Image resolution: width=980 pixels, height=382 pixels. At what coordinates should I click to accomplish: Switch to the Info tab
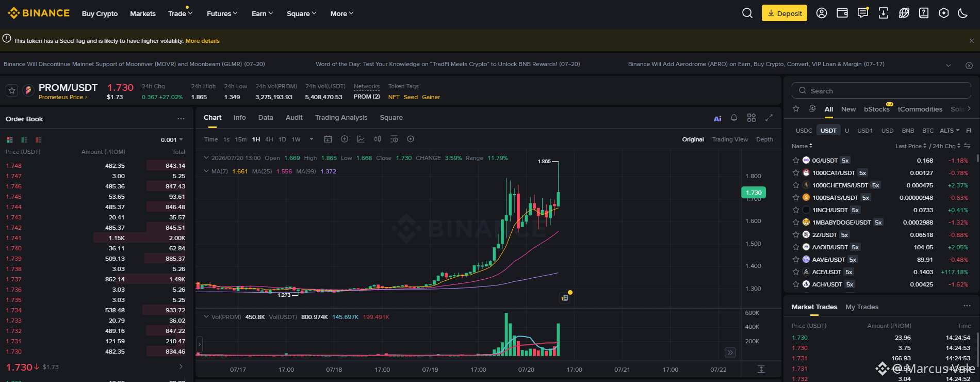click(x=240, y=118)
